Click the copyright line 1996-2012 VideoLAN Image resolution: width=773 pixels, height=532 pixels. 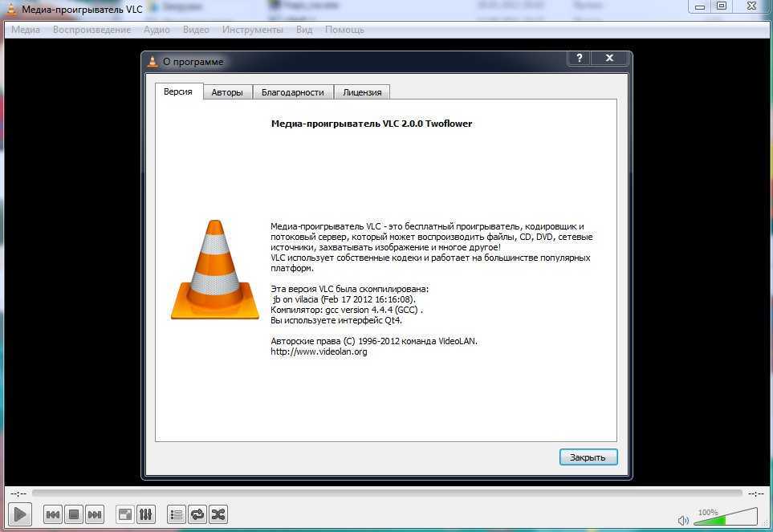(x=374, y=341)
